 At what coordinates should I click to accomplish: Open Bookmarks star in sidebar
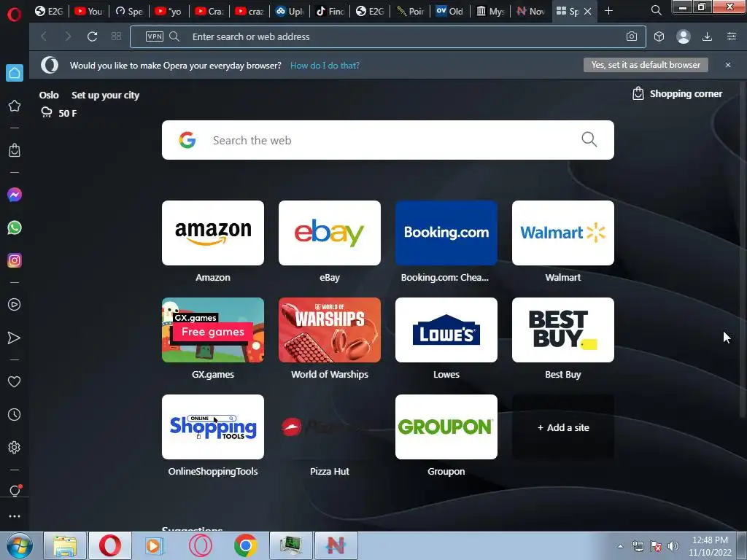click(15, 106)
